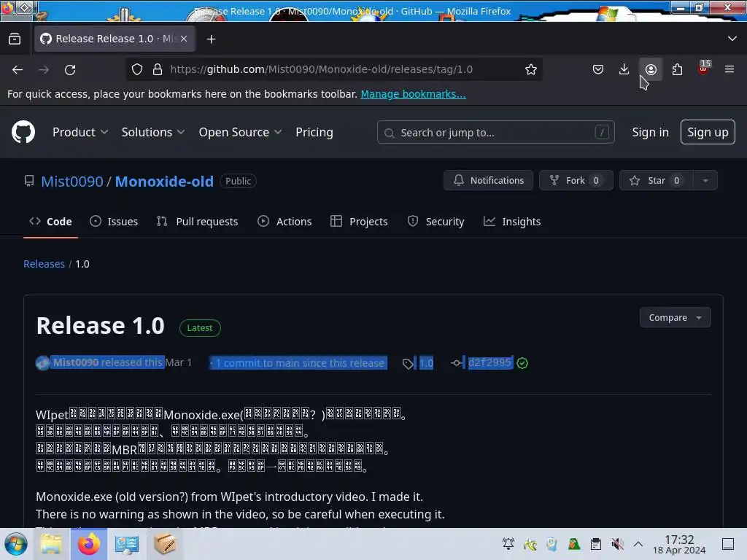This screenshot has width=747, height=560.
Task: Click the Sign up button
Action: click(x=708, y=133)
